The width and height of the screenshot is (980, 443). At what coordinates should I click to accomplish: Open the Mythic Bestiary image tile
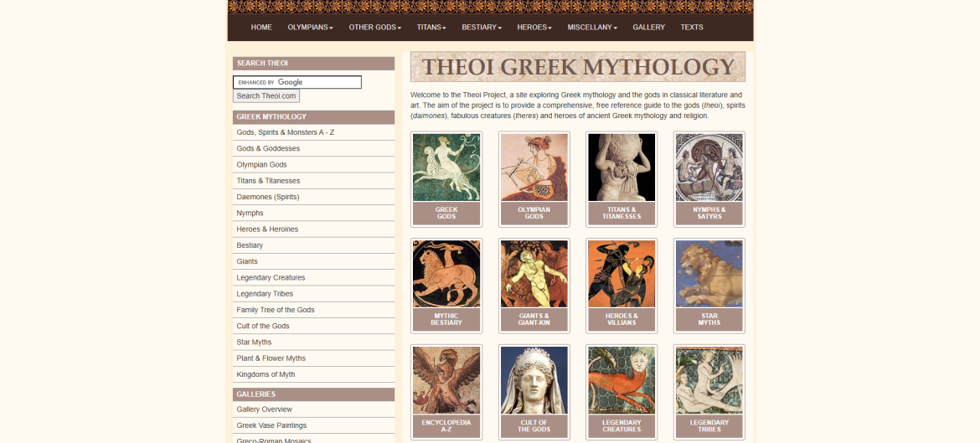tap(446, 286)
